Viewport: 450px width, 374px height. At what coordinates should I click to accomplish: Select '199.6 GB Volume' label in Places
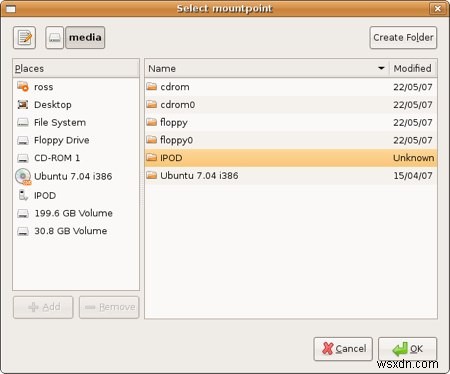(74, 213)
